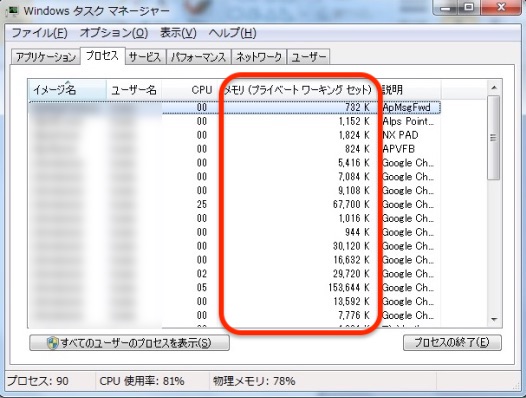Switch to the サービス tab
This screenshot has width=526, height=398.
click(x=145, y=57)
